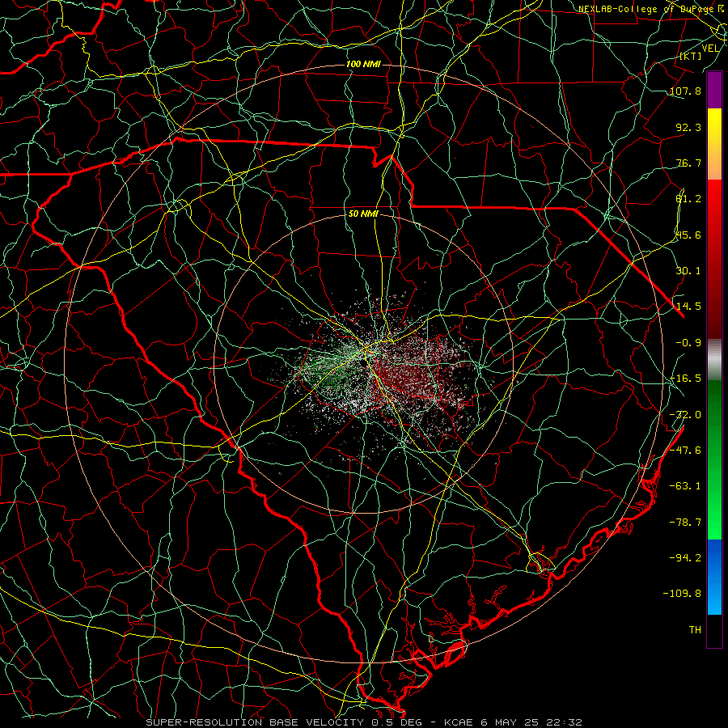
Task: Click the 92.3 value on velocity scale
Action: pos(688,127)
